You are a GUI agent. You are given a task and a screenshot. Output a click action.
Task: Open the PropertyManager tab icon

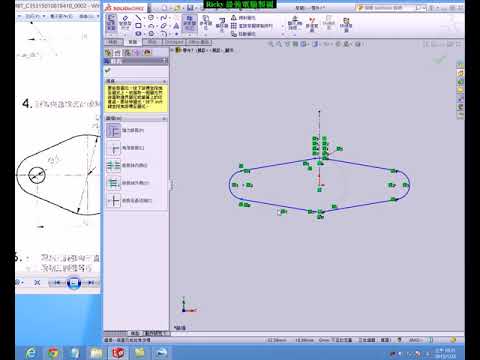point(118,52)
